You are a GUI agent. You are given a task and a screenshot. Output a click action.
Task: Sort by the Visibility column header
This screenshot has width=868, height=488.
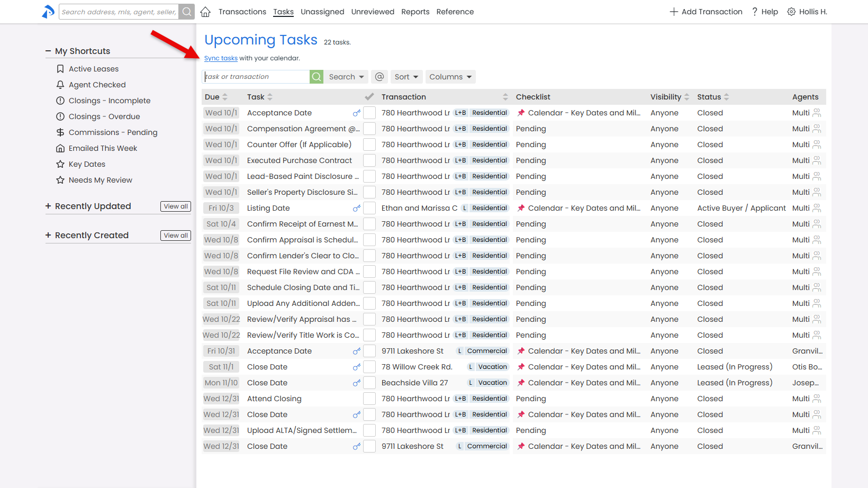click(x=670, y=97)
